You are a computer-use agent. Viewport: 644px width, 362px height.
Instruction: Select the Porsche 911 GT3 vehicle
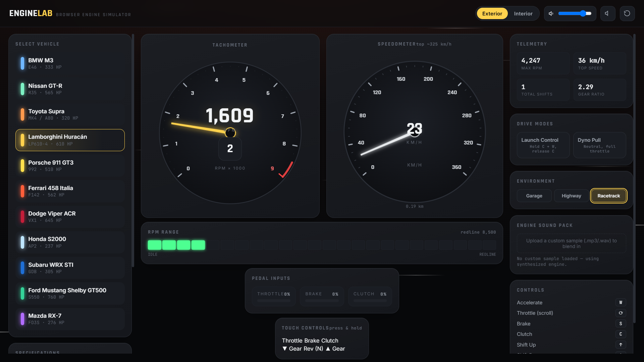[70, 166]
